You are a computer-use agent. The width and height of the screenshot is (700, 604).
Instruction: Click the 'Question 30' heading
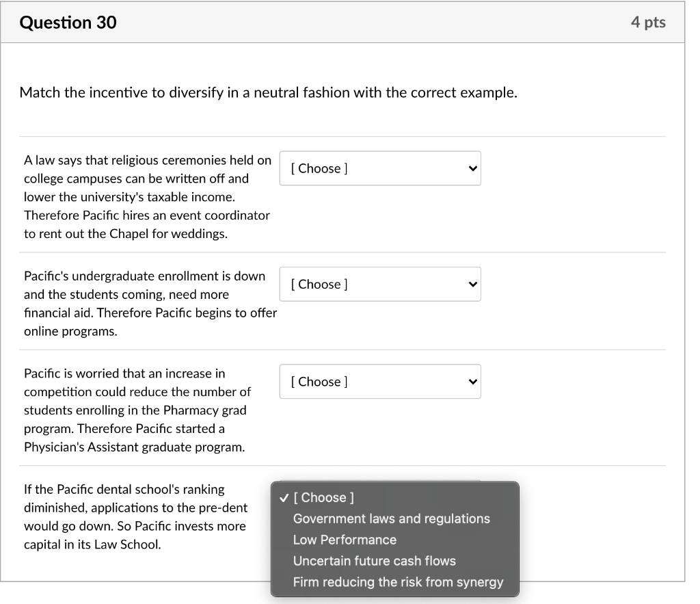[68, 23]
